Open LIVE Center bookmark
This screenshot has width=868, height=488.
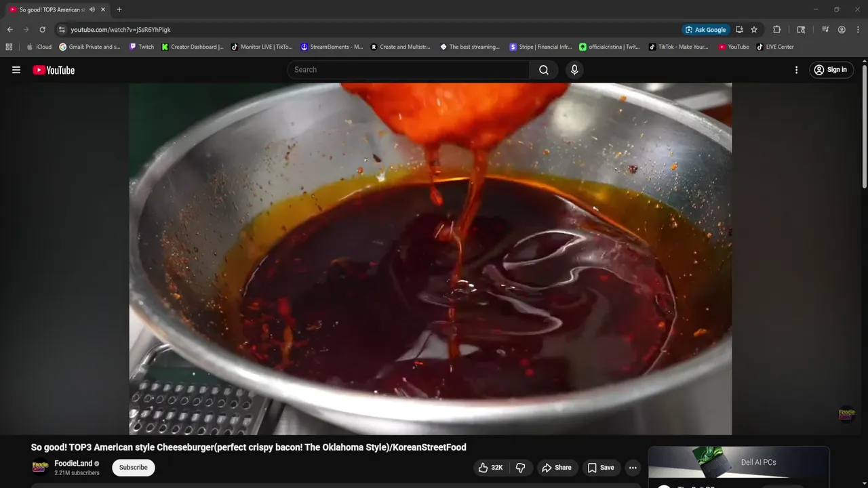(775, 47)
